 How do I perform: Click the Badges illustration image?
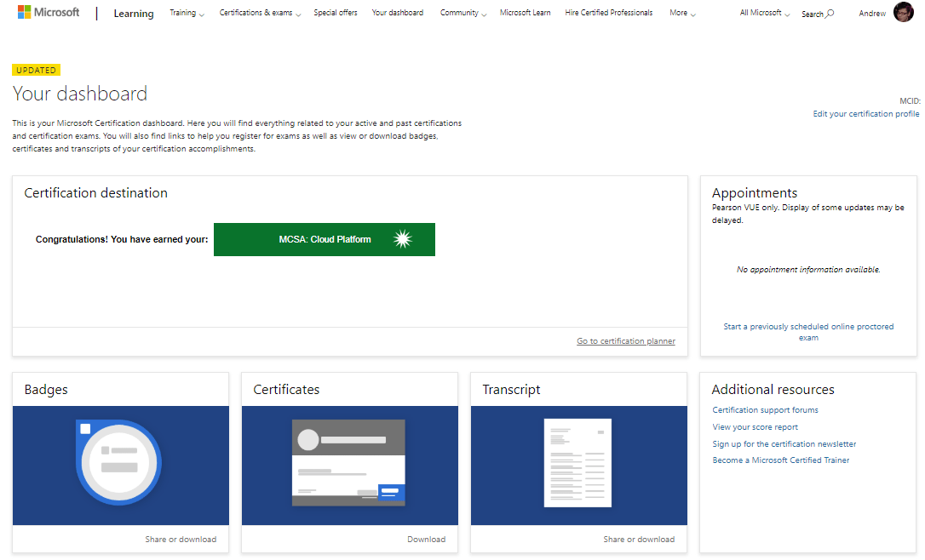pos(120,465)
